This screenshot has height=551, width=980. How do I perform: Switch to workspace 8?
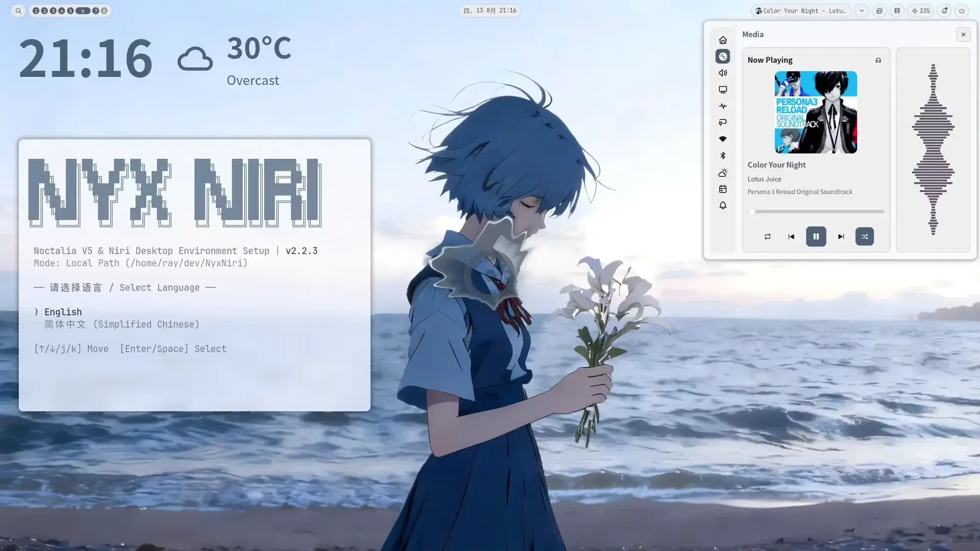104,11
